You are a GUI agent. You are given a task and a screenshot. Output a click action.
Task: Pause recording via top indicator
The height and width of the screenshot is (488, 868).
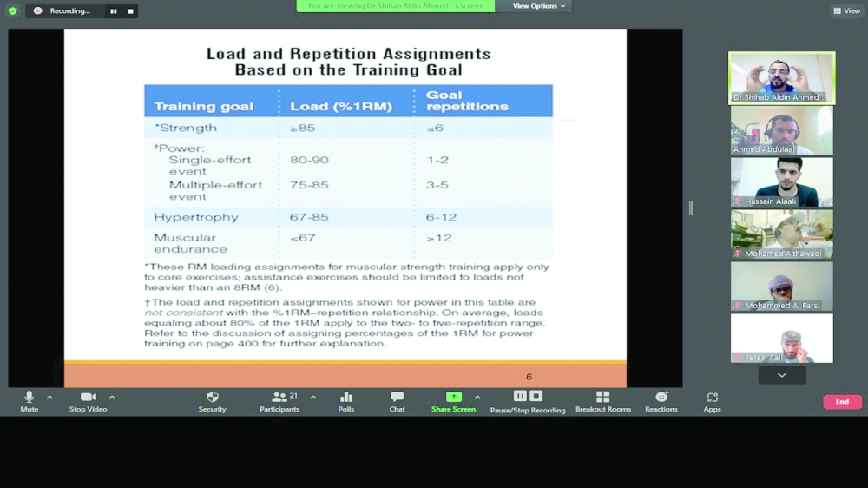click(114, 11)
